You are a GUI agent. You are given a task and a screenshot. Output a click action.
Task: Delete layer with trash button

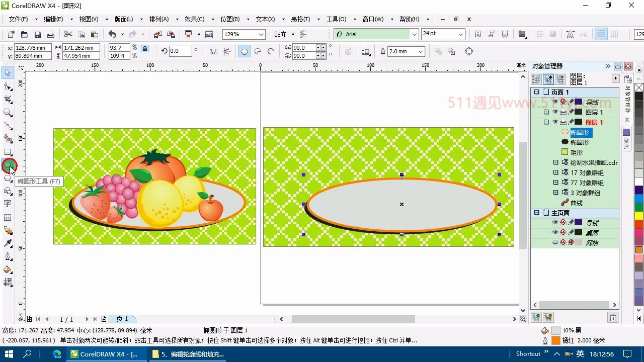point(612,317)
